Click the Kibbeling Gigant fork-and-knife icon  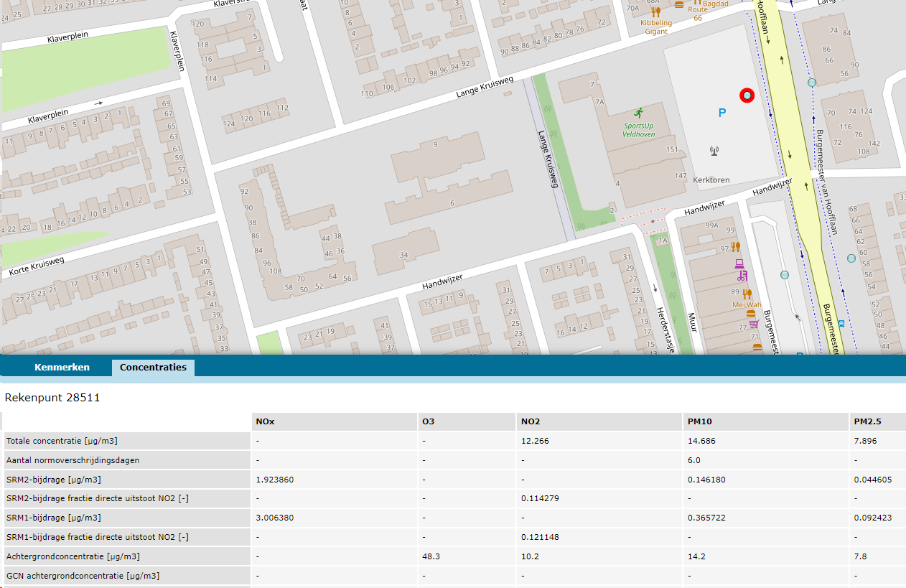[x=655, y=11]
